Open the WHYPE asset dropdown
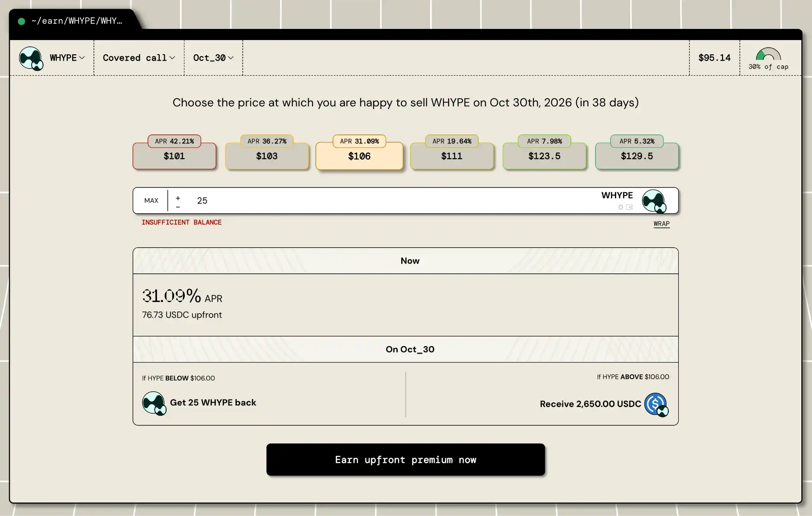Screen dimensions: 812x516 click(x=67, y=58)
